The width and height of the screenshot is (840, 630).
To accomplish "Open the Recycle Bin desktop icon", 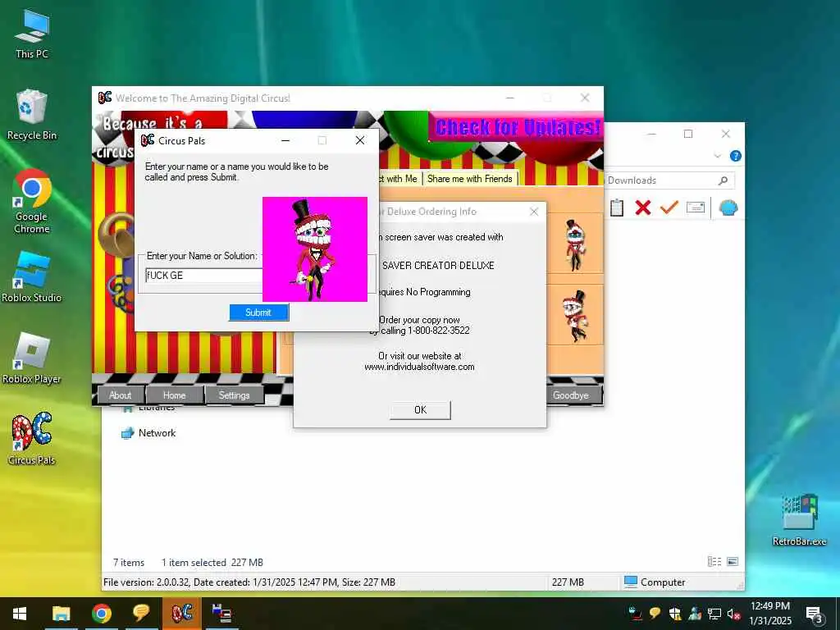I will [32, 115].
